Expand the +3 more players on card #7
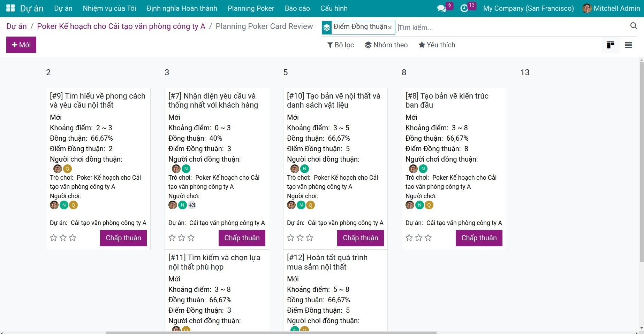The width and height of the screenshot is (644, 334). (192, 205)
